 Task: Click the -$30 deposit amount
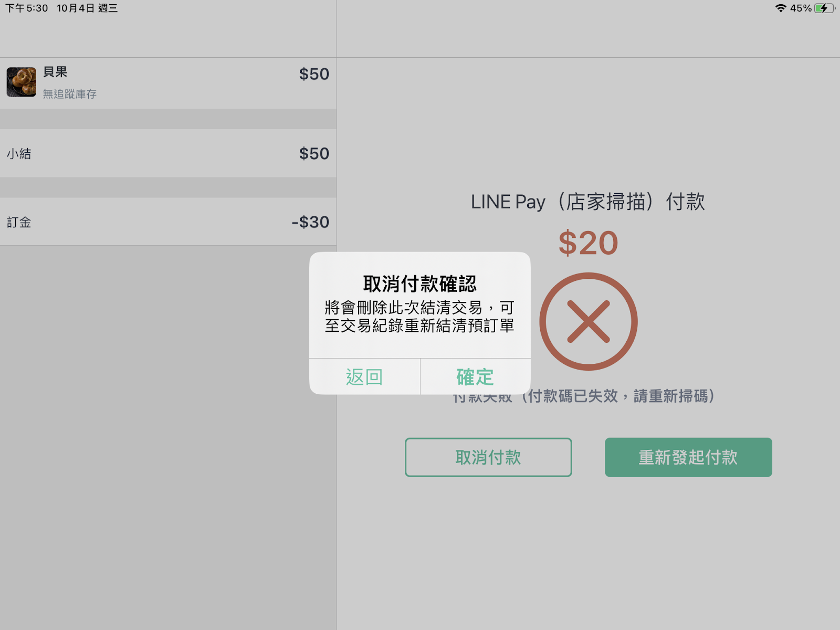(x=310, y=222)
